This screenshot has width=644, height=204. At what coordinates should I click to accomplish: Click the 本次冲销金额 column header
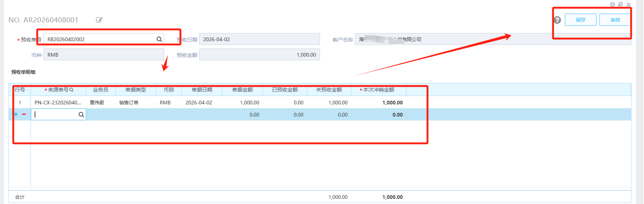point(379,90)
